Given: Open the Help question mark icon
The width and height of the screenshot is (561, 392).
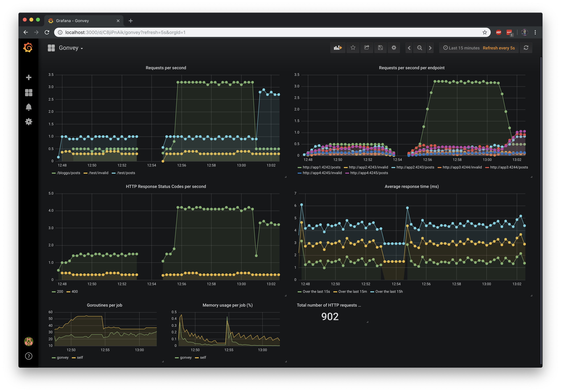Looking at the screenshot, I should (x=29, y=356).
